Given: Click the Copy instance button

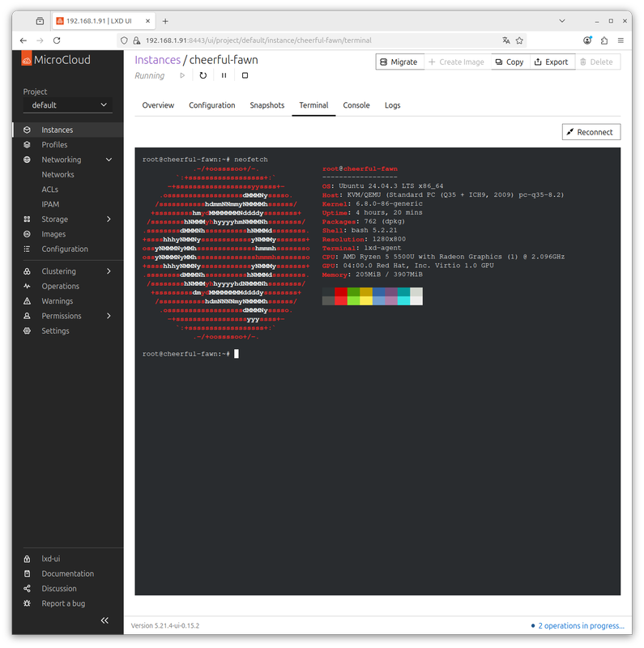Looking at the screenshot, I should [x=510, y=62].
